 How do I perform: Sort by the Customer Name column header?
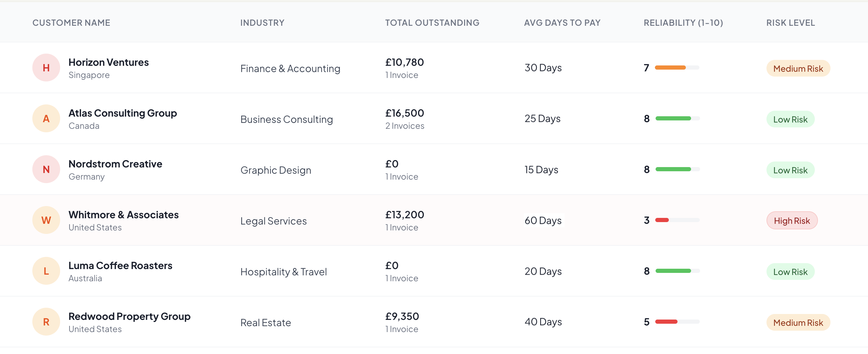point(71,22)
